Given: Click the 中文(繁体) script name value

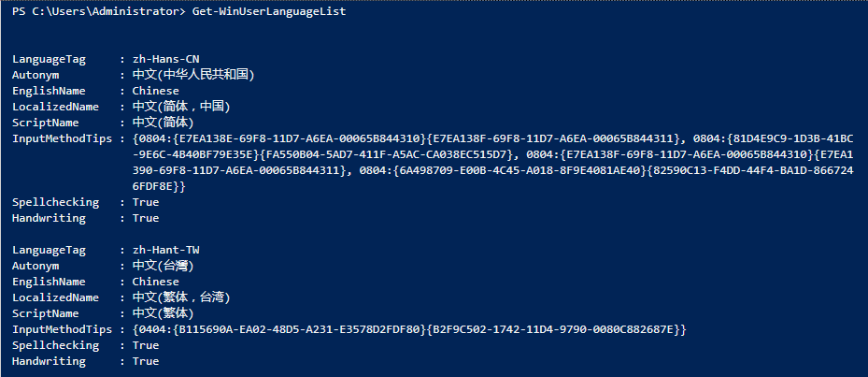Looking at the screenshot, I should 164,313.
